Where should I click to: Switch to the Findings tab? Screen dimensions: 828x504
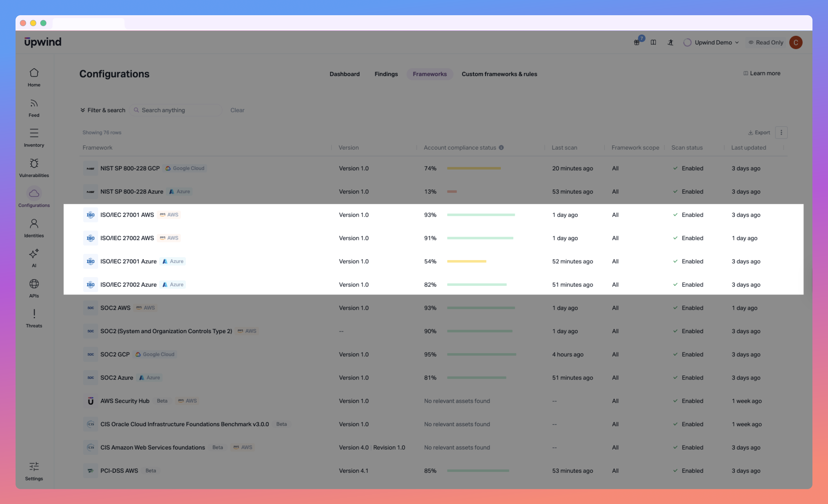[x=386, y=74]
